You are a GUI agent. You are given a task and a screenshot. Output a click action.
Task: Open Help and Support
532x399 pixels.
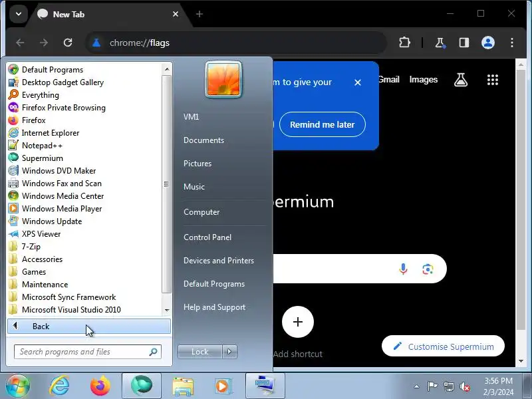tap(214, 307)
